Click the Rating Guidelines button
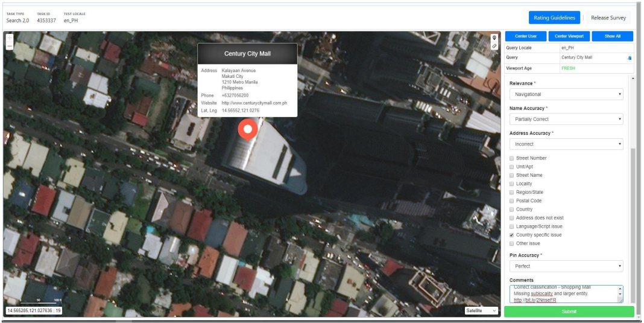644x323 pixels. [x=555, y=18]
